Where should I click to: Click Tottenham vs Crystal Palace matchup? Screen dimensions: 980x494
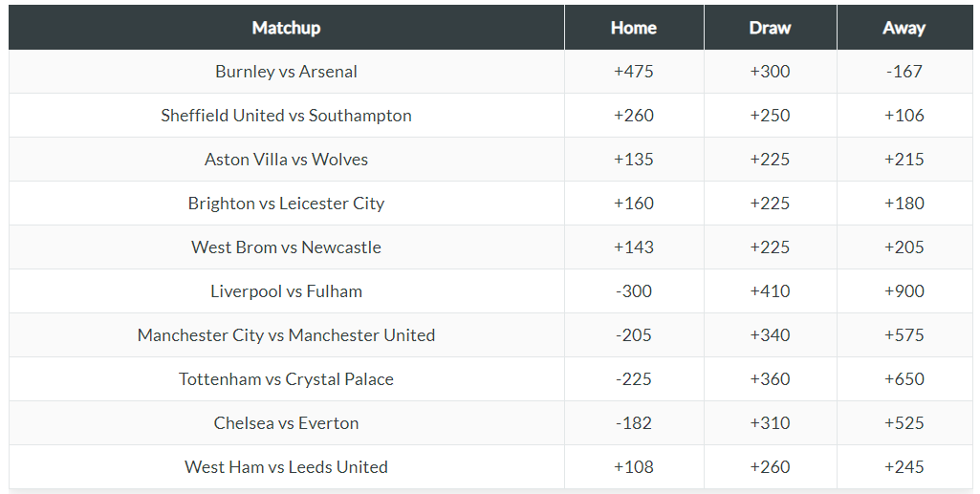286,379
